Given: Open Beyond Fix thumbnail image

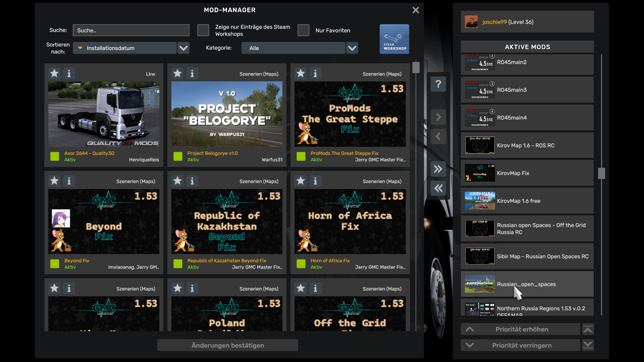Looking at the screenshot, I should [x=104, y=222].
